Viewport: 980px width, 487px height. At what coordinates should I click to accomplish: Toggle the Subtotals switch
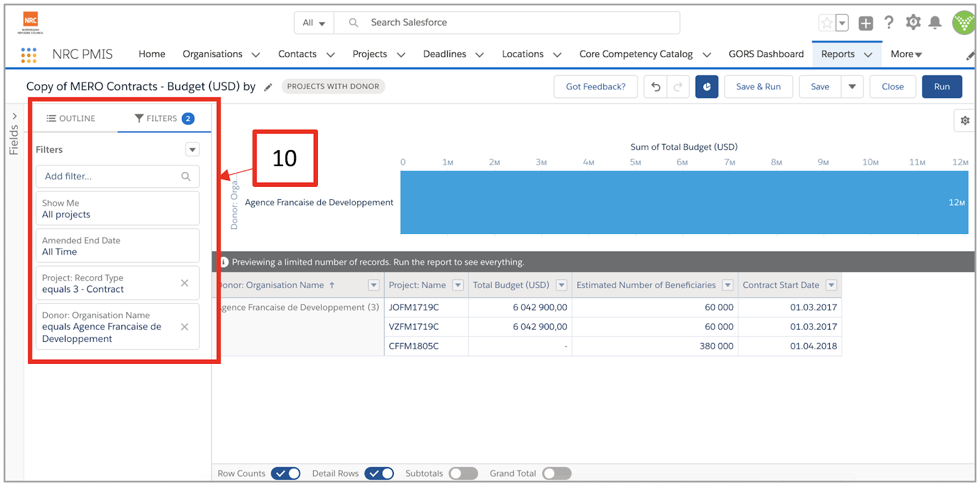click(x=463, y=474)
